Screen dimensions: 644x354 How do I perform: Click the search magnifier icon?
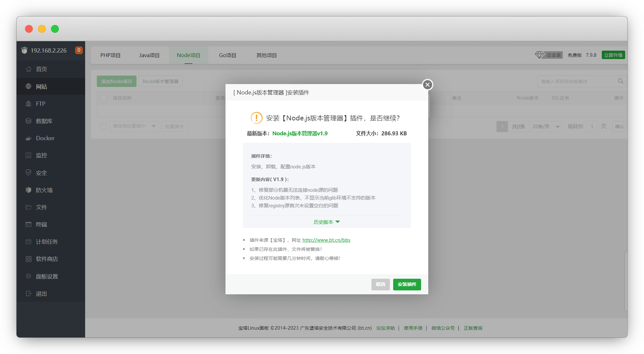pyautogui.click(x=620, y=81)
